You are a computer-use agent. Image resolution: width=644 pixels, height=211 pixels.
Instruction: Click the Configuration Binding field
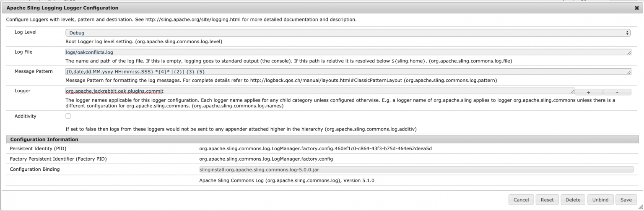[416, 169]
